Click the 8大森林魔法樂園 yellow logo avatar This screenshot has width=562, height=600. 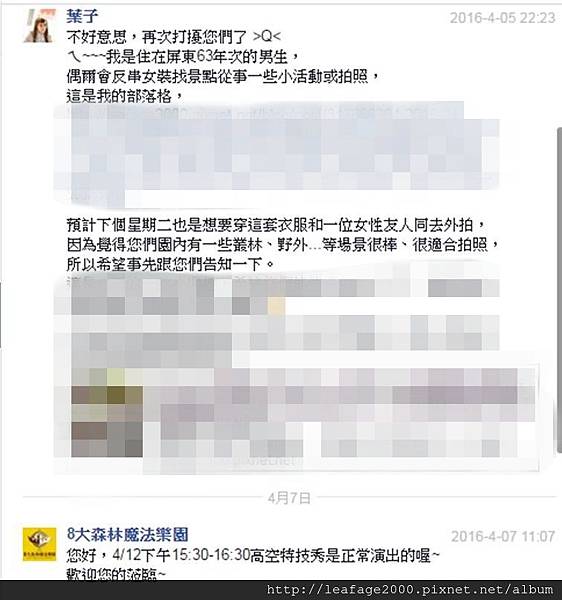(x=39, y=544)
